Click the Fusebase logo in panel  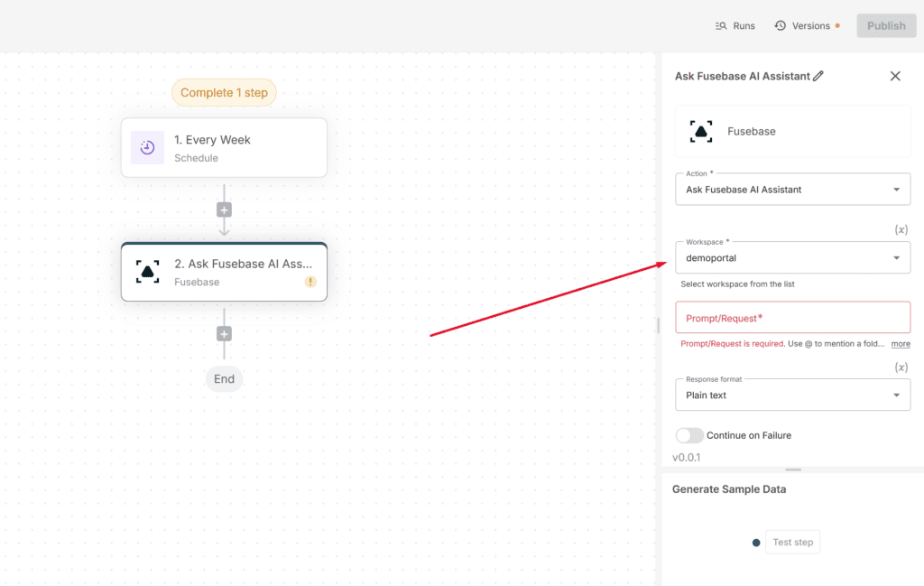click(x=701, y=132)
